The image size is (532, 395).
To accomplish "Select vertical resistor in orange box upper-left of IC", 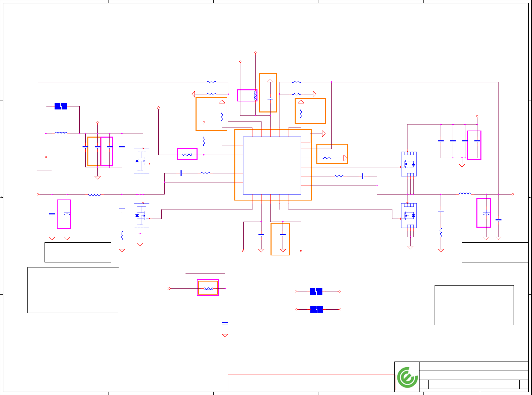I will [x=222, y=117].
